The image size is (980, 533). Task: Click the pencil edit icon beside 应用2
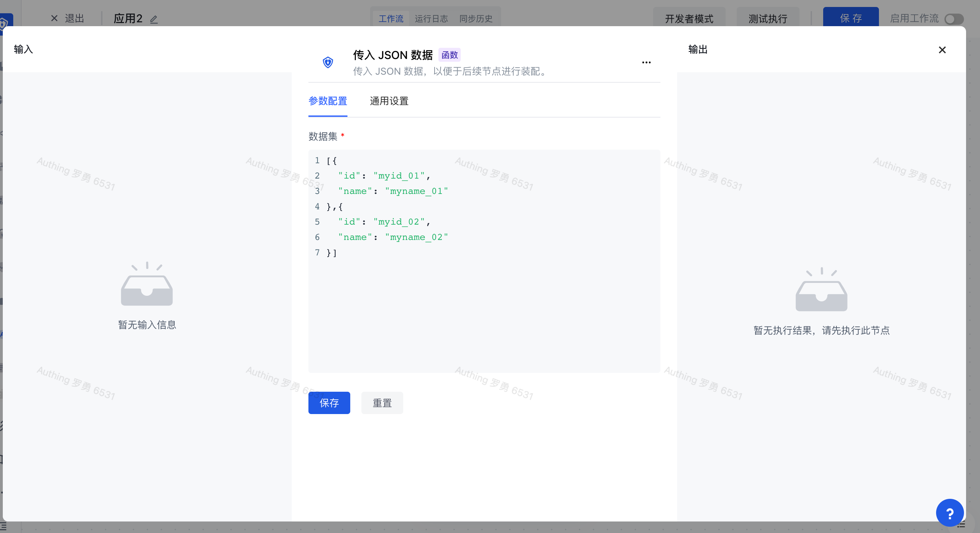pos(154,19)
